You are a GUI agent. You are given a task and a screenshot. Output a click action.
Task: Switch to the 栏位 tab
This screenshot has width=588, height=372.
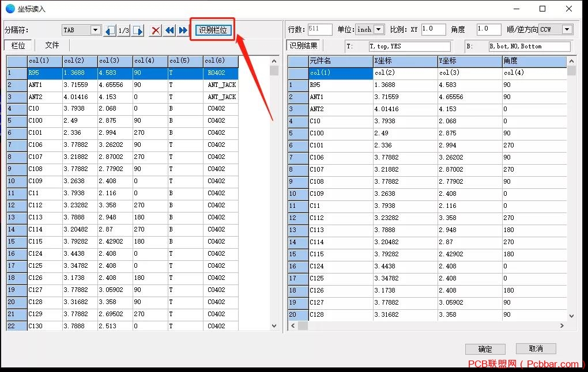coord(18,45)
